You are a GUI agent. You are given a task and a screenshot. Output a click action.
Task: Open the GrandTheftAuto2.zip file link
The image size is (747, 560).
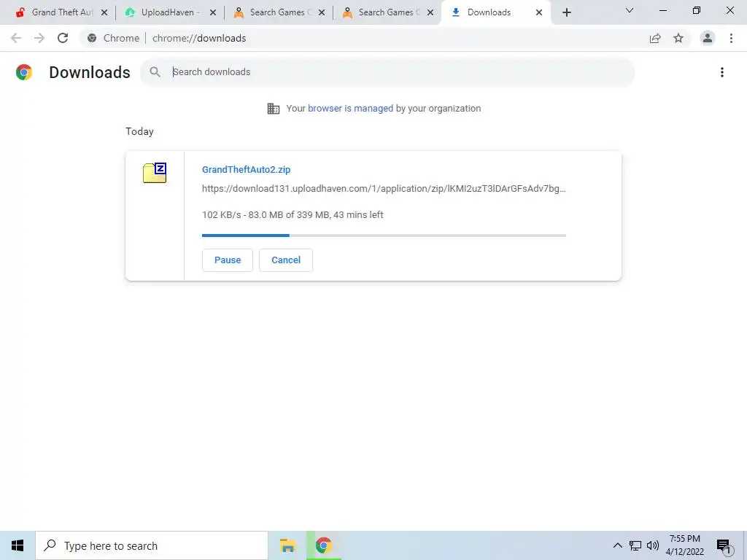247,169
